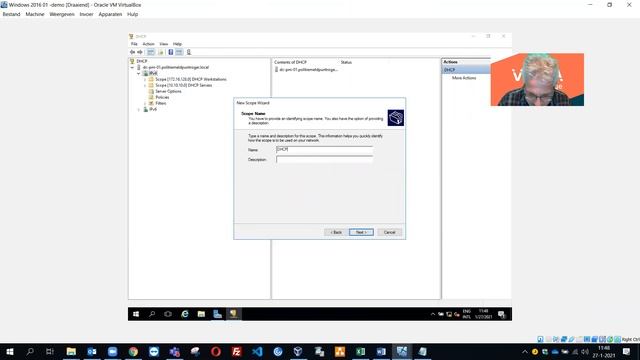Open VirtualBox Manager cube icon in taskbar

point(298,351)
